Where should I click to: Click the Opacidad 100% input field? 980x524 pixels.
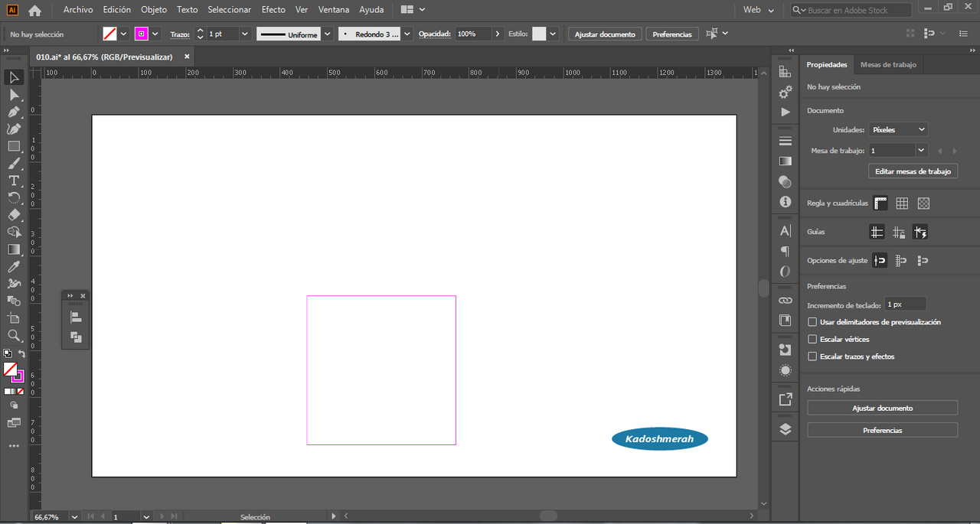coord(472,34)
